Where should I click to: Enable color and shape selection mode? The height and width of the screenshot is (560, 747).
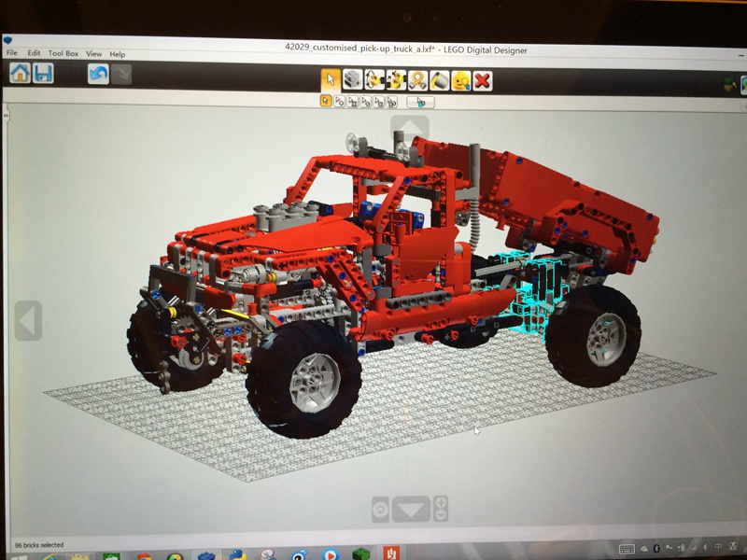(x=391, y=102)
